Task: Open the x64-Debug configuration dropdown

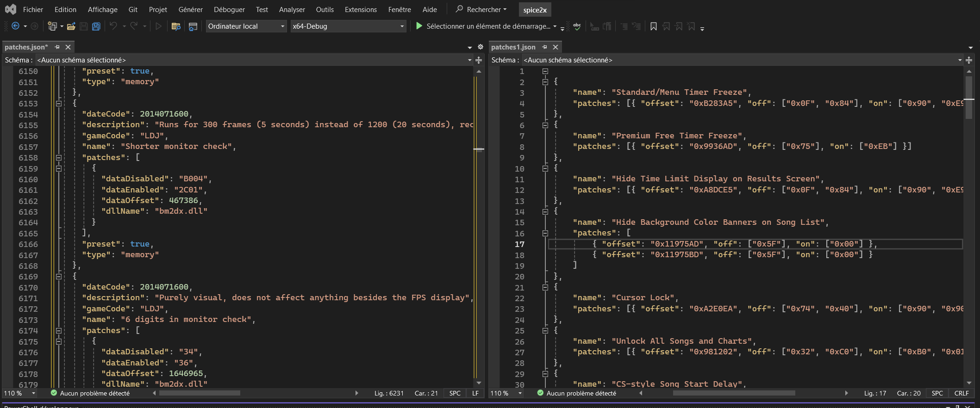Action: [349, 26]
